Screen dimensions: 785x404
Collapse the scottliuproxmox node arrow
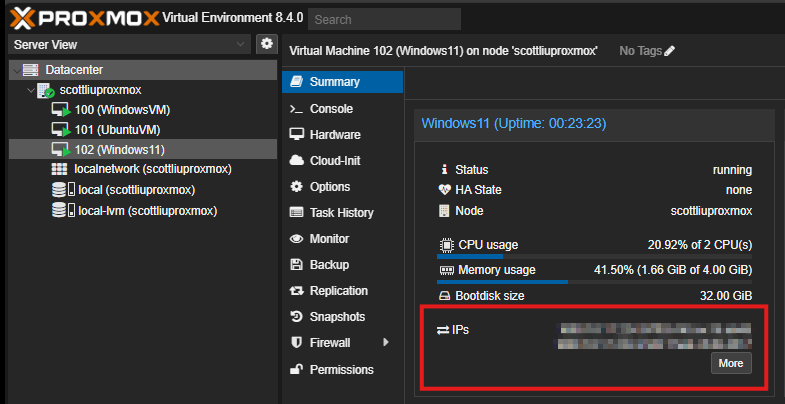[x=32, y=91]
